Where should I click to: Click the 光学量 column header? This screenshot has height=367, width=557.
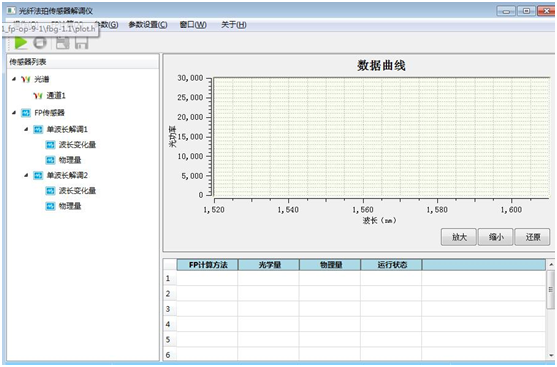point(269,265)
